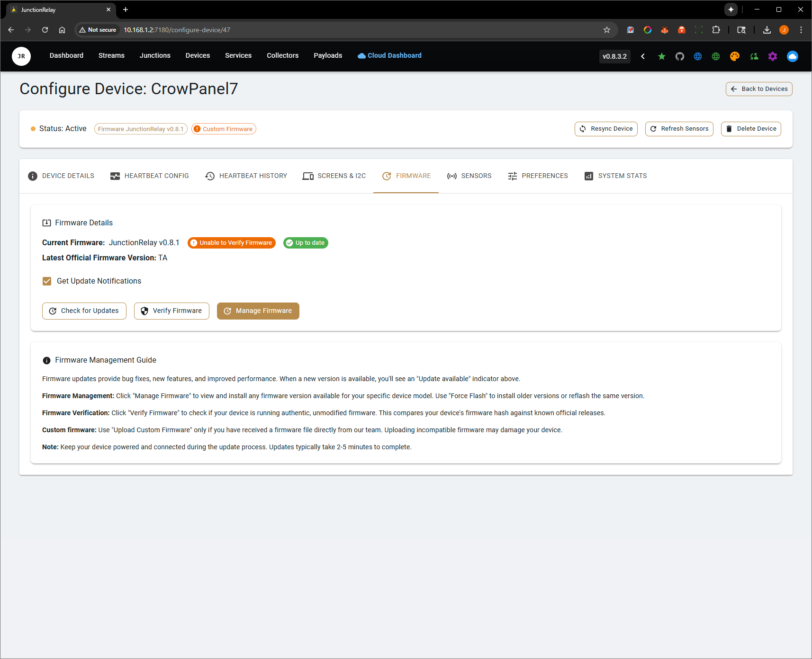Click the Check for Updates button
The image size is (812, 659).
(84, 311)
